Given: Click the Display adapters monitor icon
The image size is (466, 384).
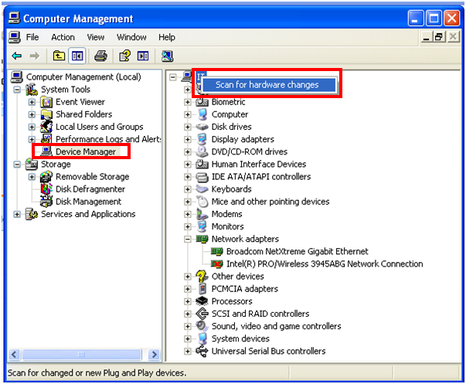Looking at the screenshot, I should (202, 139).
